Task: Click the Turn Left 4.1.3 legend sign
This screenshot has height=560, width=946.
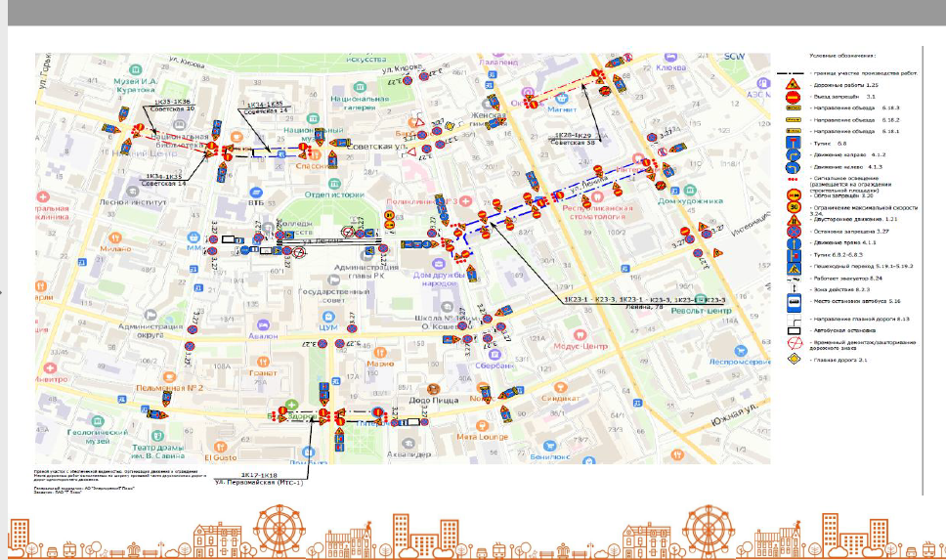Action: 790,169
